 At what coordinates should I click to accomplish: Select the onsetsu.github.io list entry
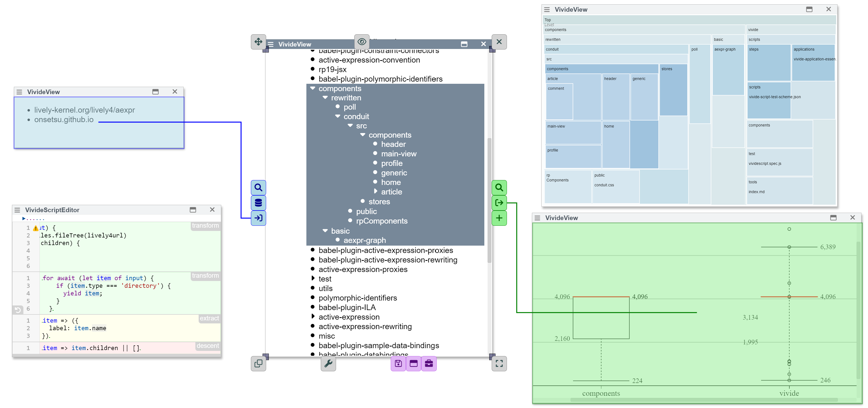(64, 120)
